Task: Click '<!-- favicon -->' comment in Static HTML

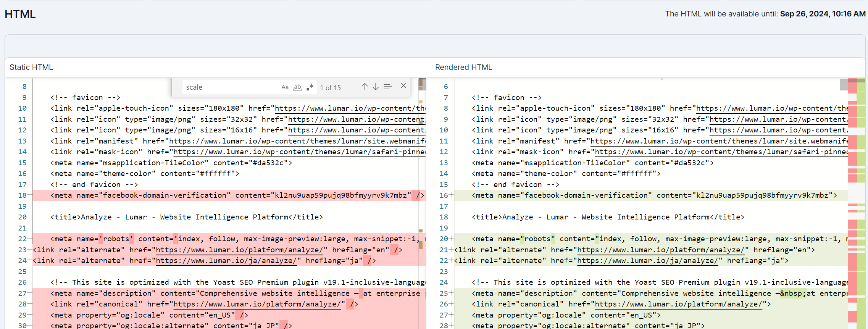Action: (86, 98)
